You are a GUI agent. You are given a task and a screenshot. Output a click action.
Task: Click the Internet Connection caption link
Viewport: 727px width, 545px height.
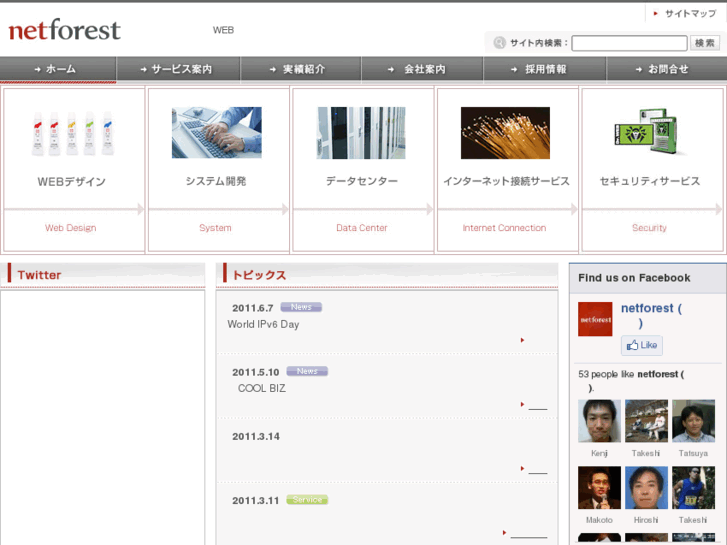click(504, 228)
